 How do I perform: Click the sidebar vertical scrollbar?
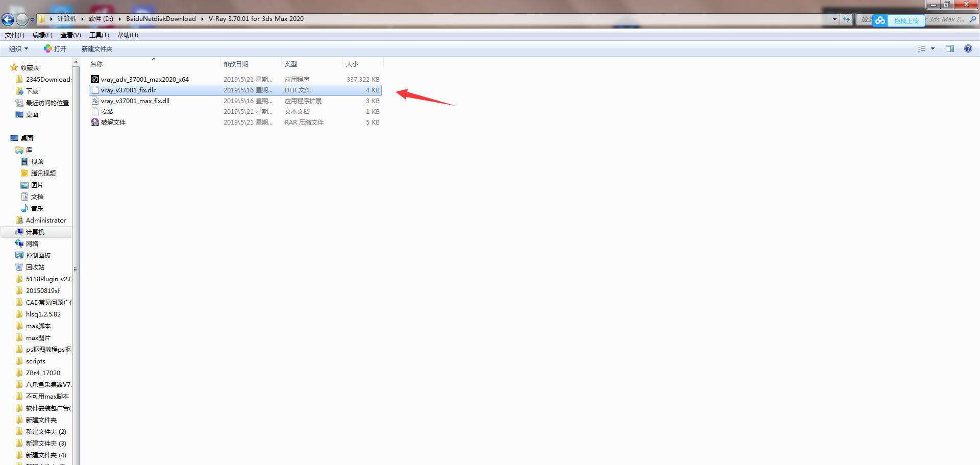point(76,269)
